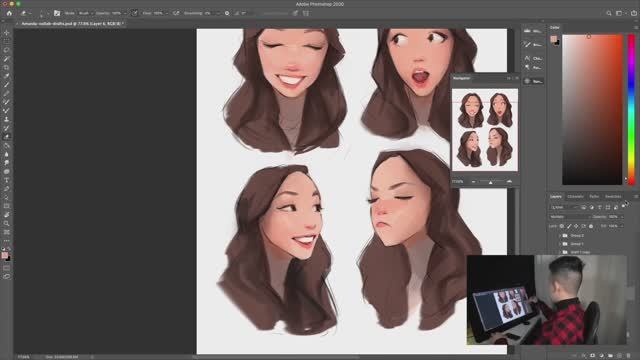Toggle symmetry paint options butterfly icon

point(306,13)
